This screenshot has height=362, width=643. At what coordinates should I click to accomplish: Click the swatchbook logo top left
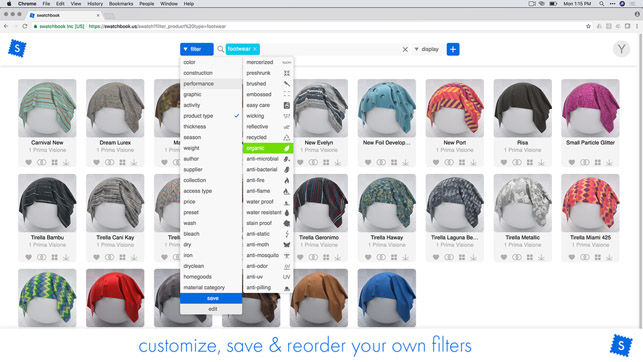[17, 49]
